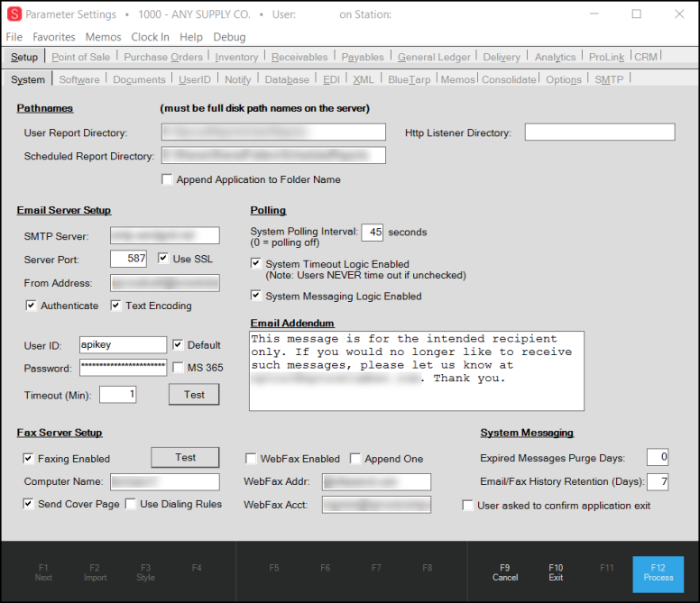The height and width of the screenshot is (603, 700).
Task: Click the fax server Test button
Action: [x=185, y=457]
